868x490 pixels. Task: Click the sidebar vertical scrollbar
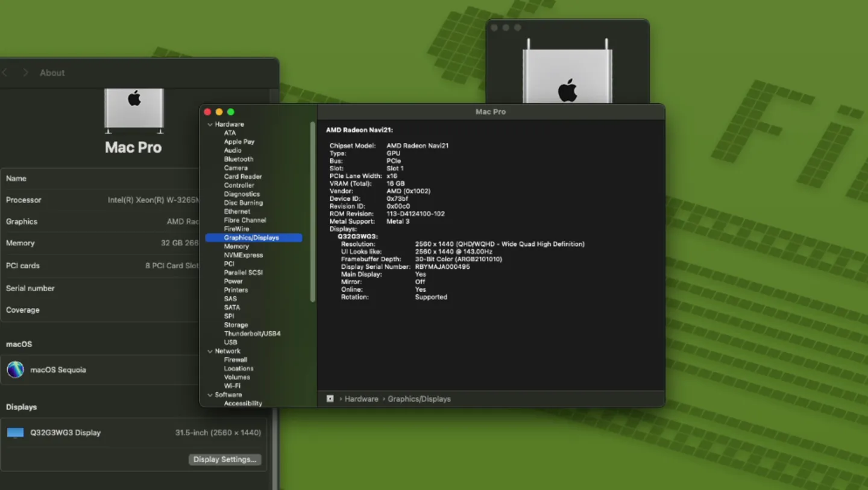pyautogui.click(x=312, y=211)
